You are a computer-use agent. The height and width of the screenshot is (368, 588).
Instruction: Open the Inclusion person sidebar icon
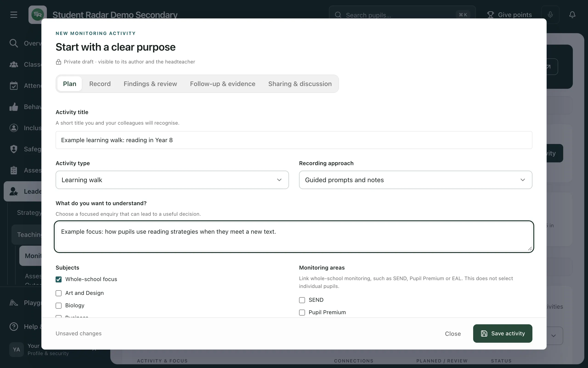click(14, 128)
